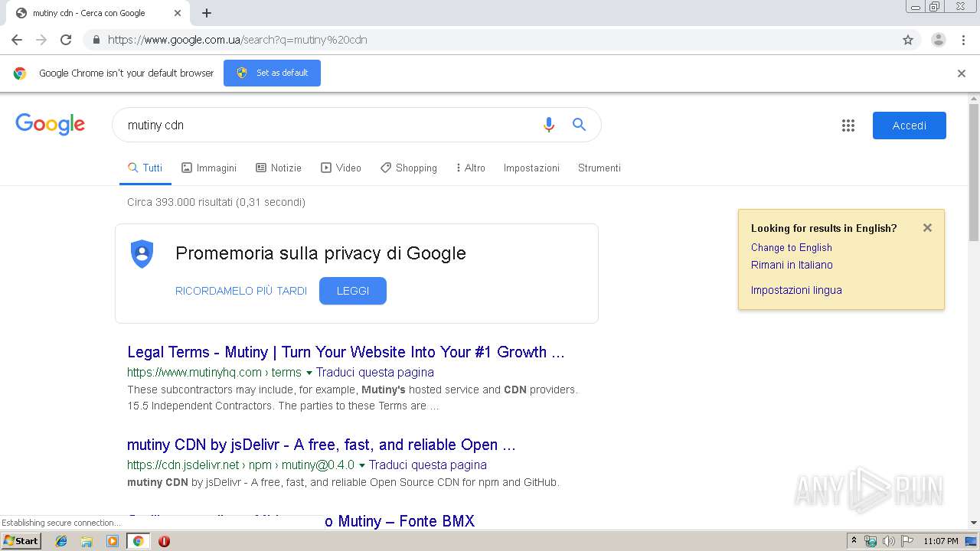980x551 pixels.
Task: Open the Action Center flag icon
Action: (x=906, y=541)
